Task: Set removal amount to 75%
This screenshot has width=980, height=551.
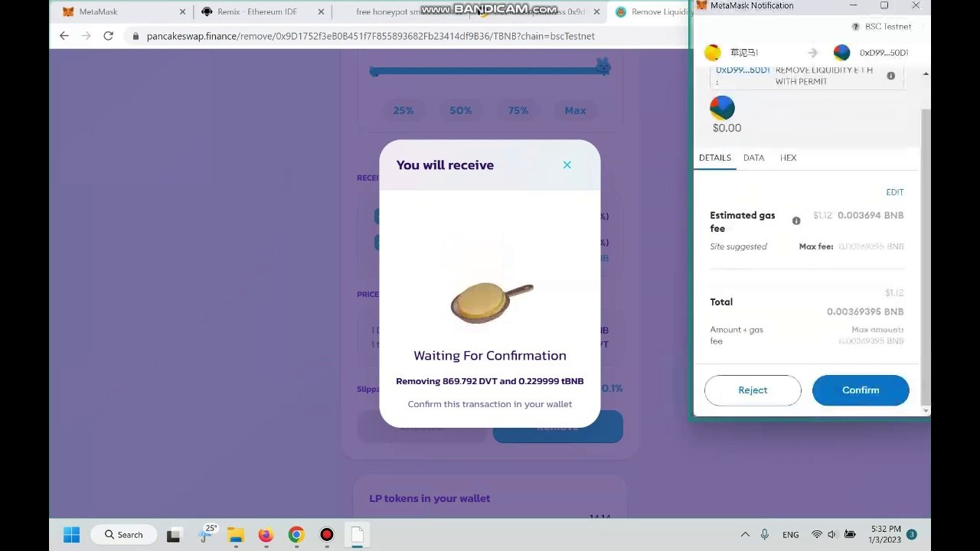Action: (x=518, y=111)
